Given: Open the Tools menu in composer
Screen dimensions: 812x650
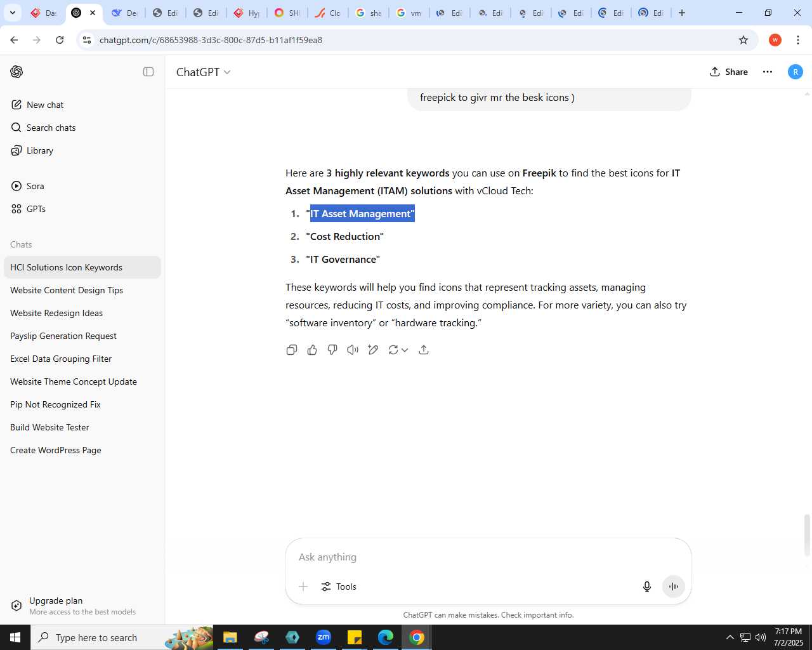Looking at the screenshot, I should tap(339, 587).
